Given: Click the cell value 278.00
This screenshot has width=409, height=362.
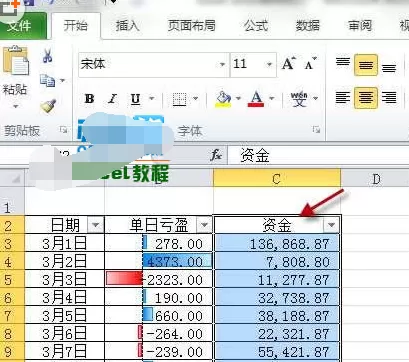Looking at the screenshot, I should pos(179,244).
